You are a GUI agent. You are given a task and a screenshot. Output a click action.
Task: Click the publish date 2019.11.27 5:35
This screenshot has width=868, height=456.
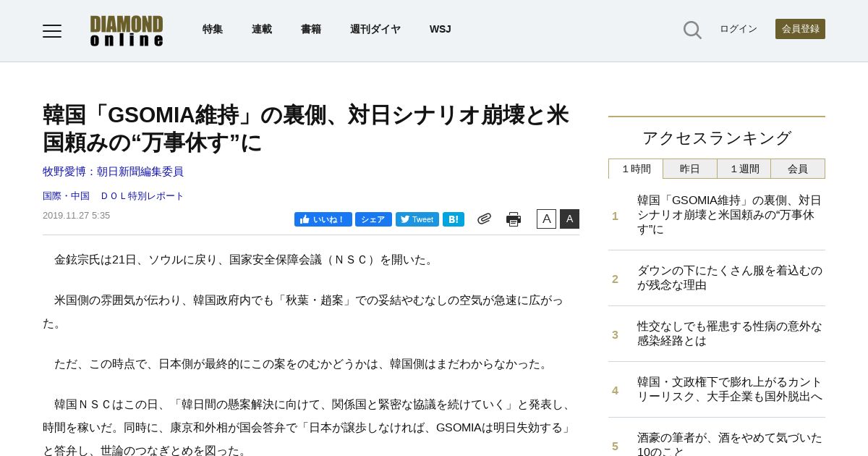77,216
